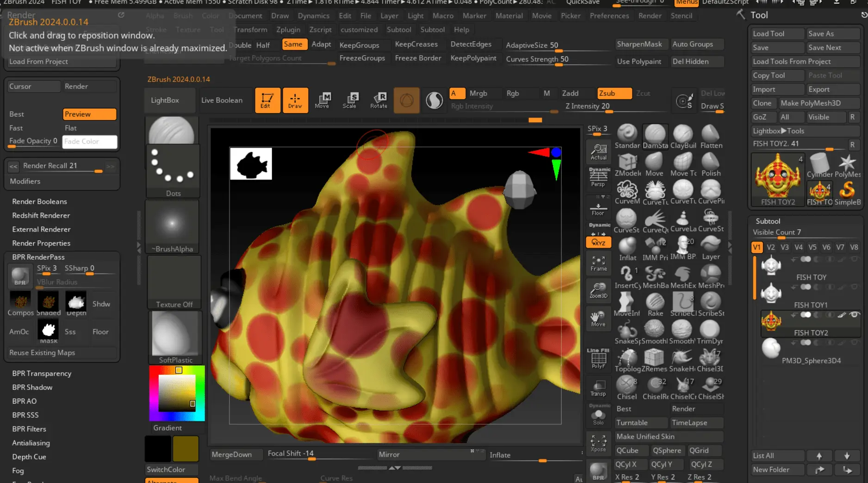868x483 pixels.
Task: Expand the BPR Filters section
Action: coord(29,429)
